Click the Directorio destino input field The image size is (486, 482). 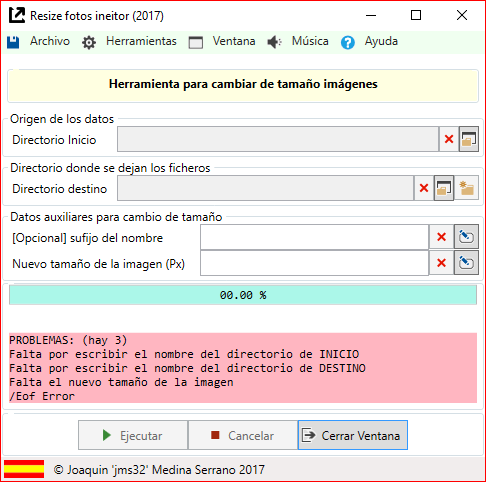(x=265, y=188)
